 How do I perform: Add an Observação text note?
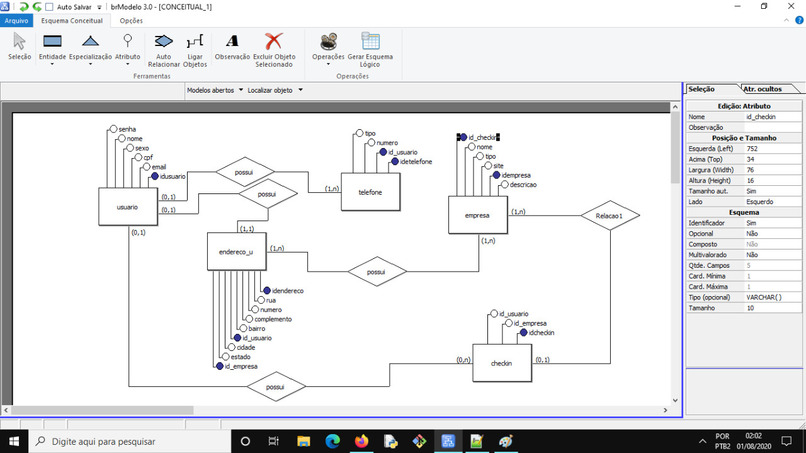(232, 46)
